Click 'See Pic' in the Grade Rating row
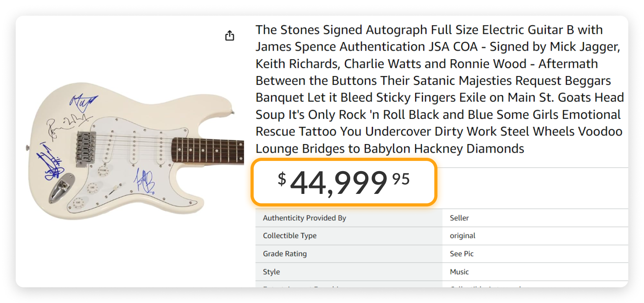 (x=461, y=254)
